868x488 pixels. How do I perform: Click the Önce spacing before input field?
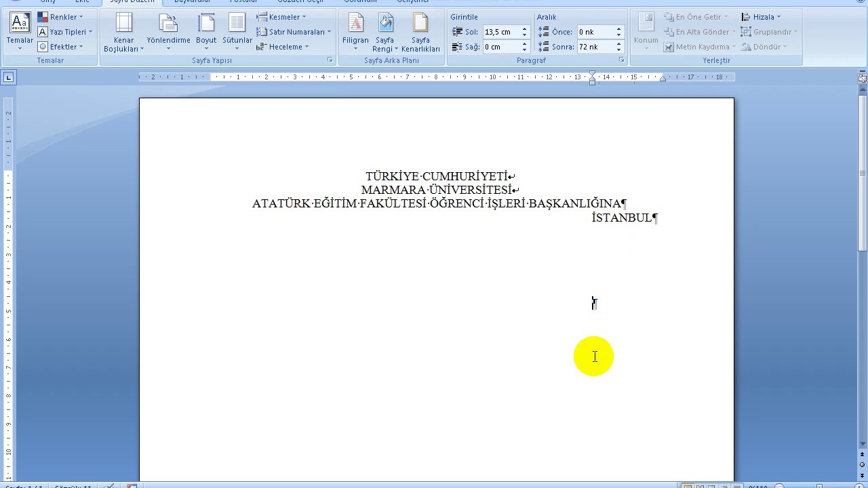click(595, 32)
